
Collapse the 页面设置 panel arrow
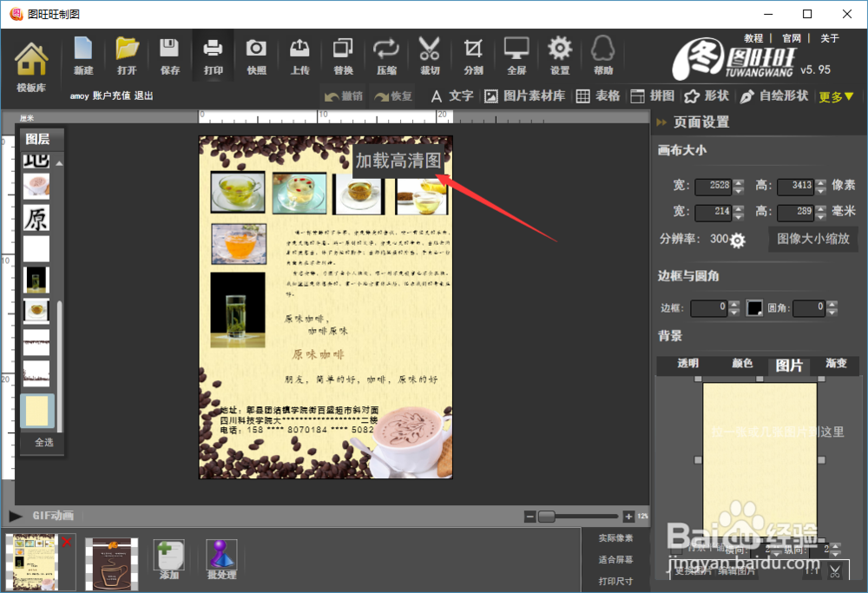click(661, 122)
